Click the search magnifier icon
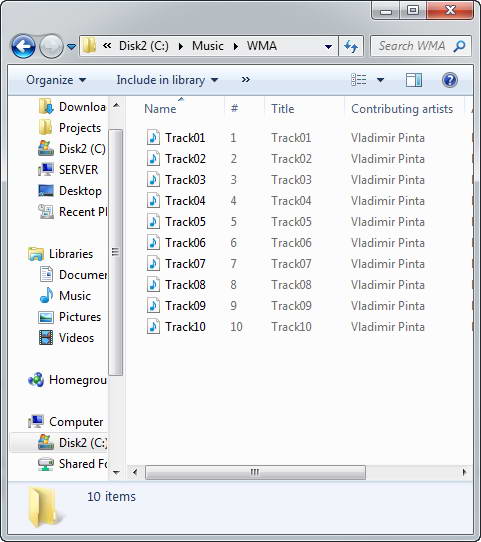Viewport: 481px width, 542px height. [x=459, y=46]
